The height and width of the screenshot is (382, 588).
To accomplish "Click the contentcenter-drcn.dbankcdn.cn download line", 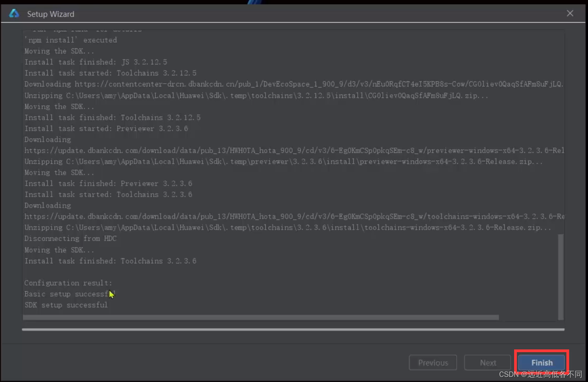I will [294, 84].
